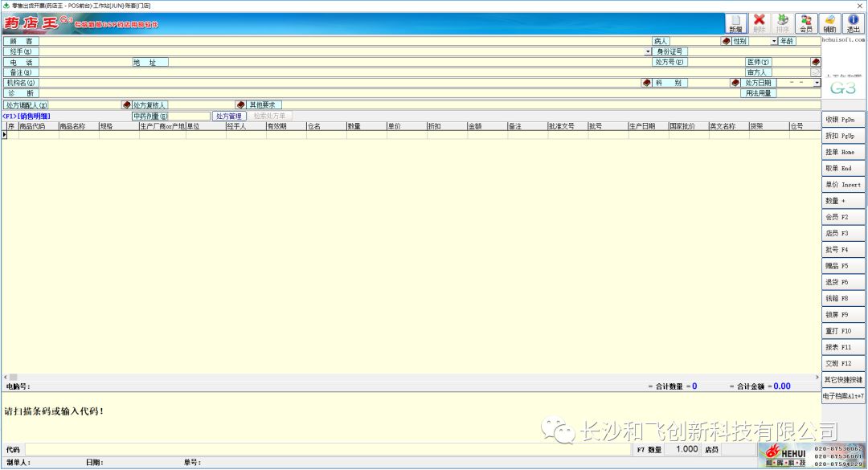Click the 商品代码 column header
868x470 pixels.
(39, 126)
